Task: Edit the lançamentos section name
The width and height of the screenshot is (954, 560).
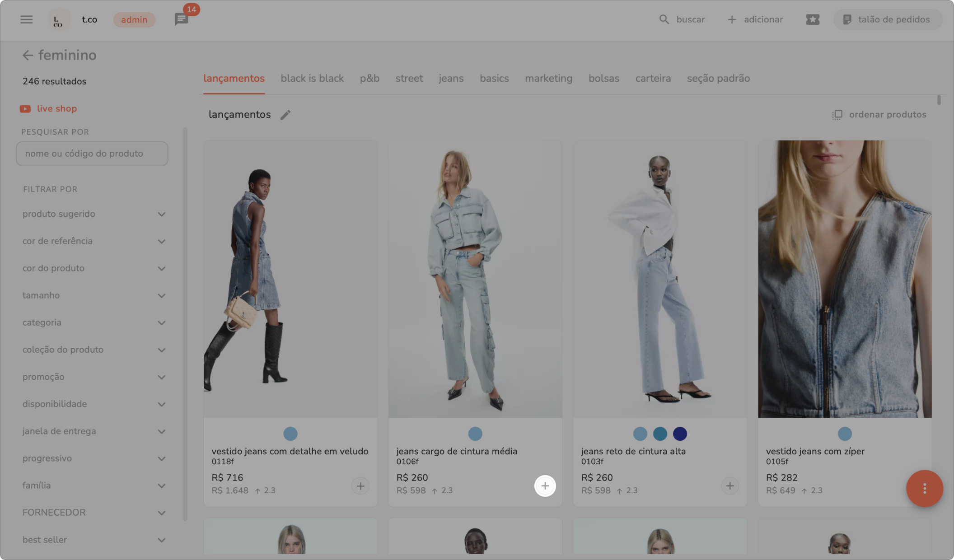Action: pyautogui.click(x=285, y=115)
